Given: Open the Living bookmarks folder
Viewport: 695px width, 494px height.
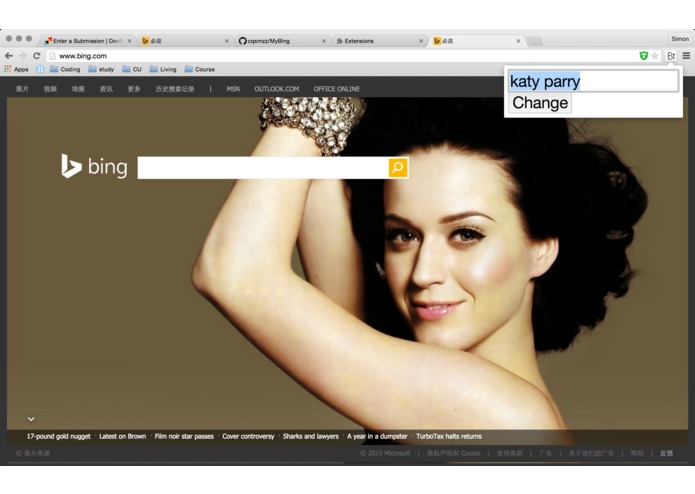Looking at the screenshot, I should click(x=163, y=69).
